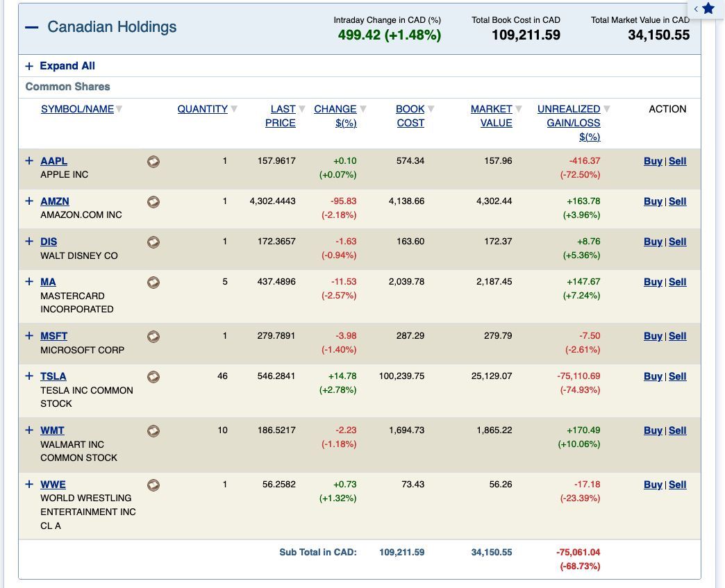725x588 pixels.
Task: Click the round icon beside AAPL
Action: point(153,162)
